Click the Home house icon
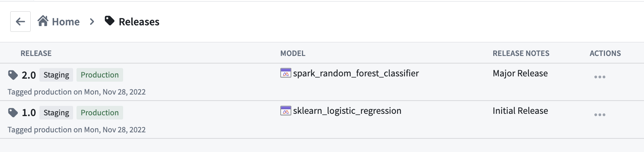 coord(43,21)
